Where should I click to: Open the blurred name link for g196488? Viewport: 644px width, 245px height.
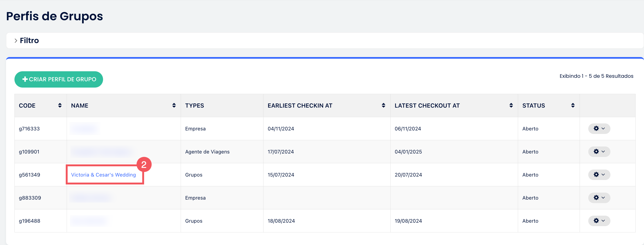[89, 221]
